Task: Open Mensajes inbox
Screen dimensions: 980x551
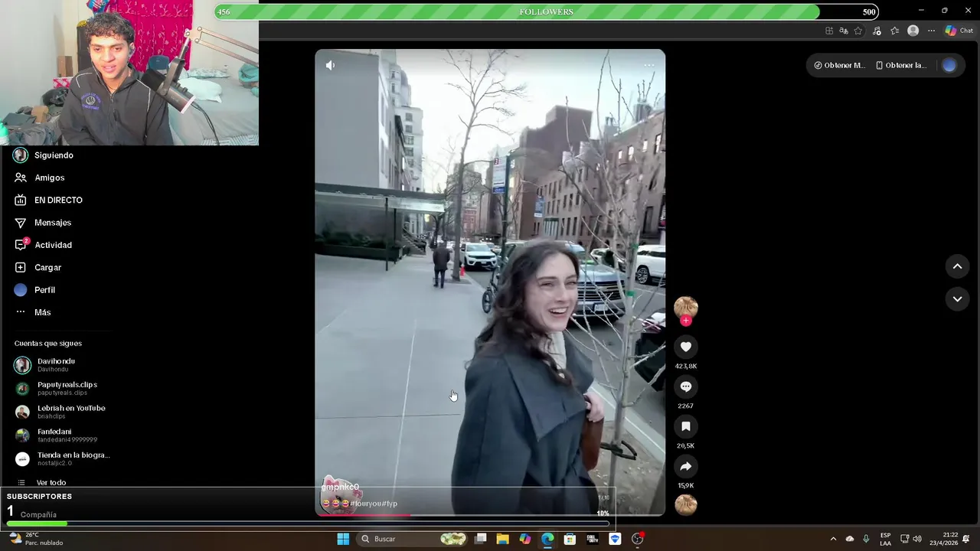Action: (x=43, y=223)
